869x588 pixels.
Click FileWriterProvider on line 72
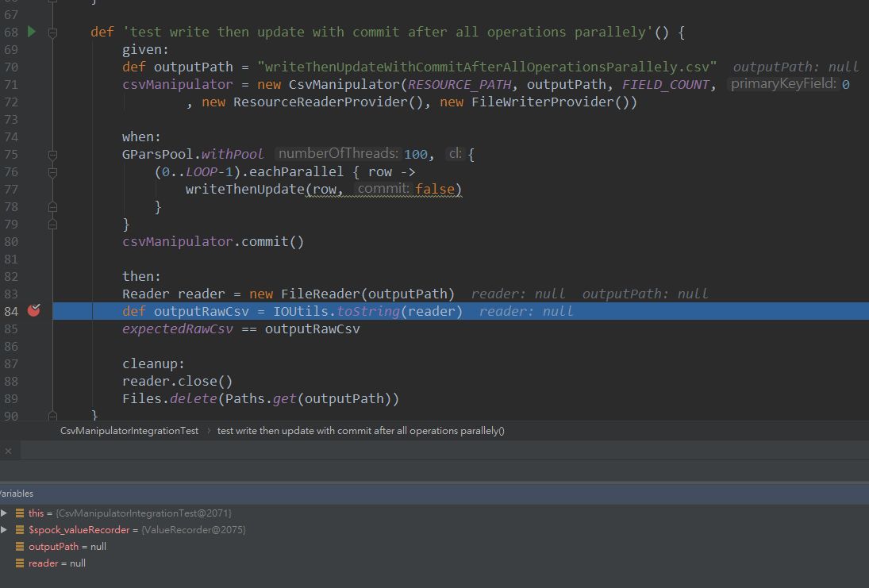[543, 102]
